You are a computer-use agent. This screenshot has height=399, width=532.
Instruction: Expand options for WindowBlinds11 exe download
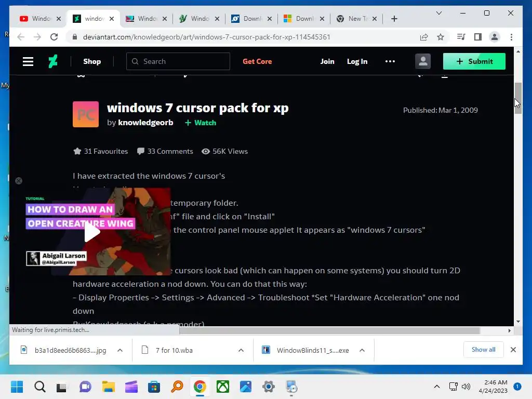(x=362, y=350)
